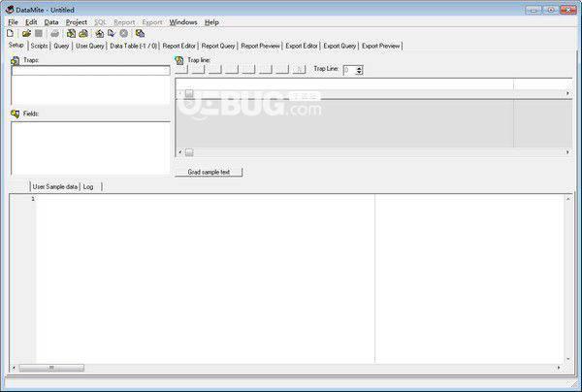This screenshot has width=582, height=392.
Task: Click the disabled Export menu
Action: 152,22
